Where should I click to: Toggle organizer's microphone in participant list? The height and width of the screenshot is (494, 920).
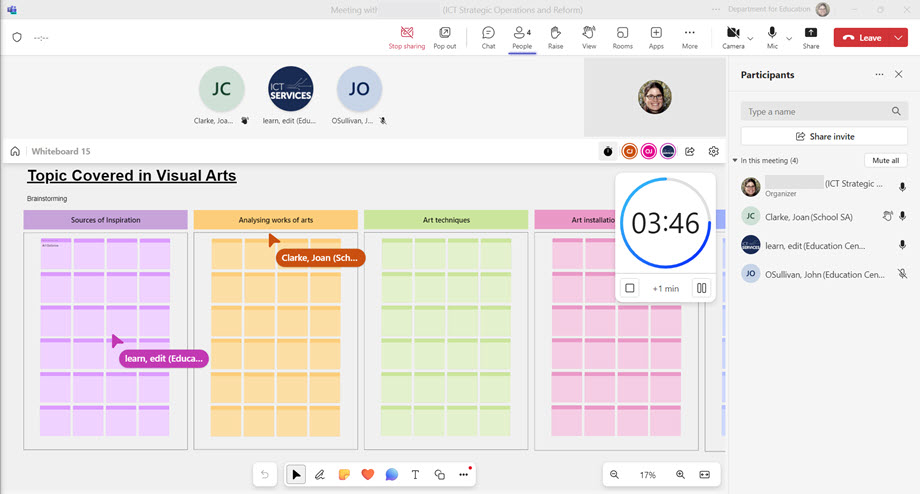[x=902, y=187]
